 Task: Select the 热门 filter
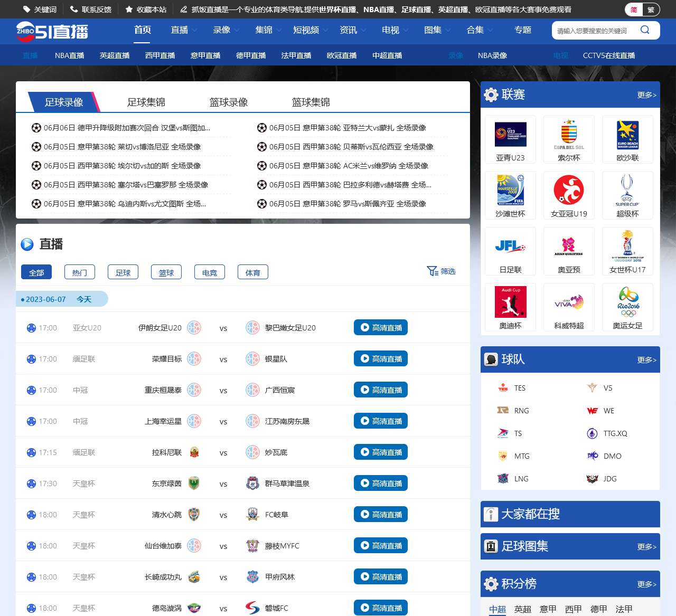[x=80, y=272]
